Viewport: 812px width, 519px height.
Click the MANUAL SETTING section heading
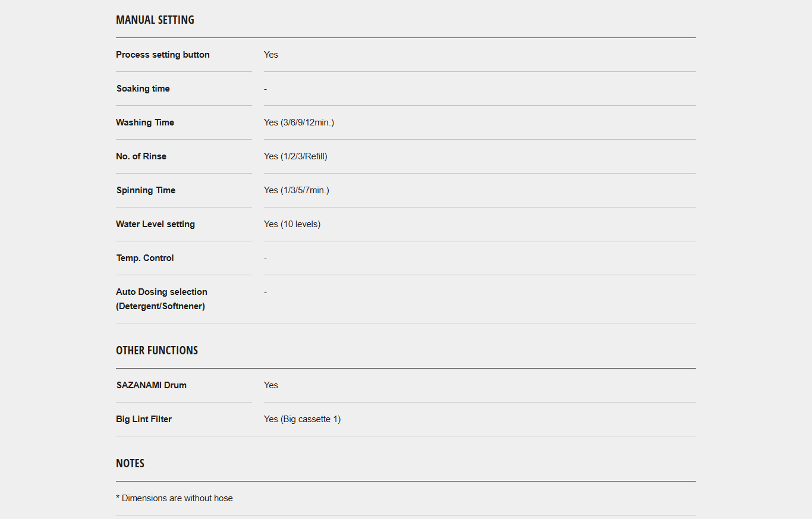coord(155,20)
